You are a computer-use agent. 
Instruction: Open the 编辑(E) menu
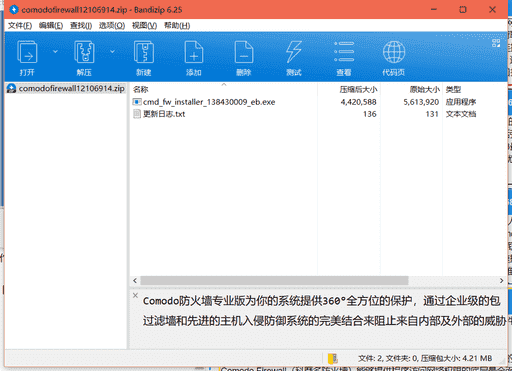51,26
